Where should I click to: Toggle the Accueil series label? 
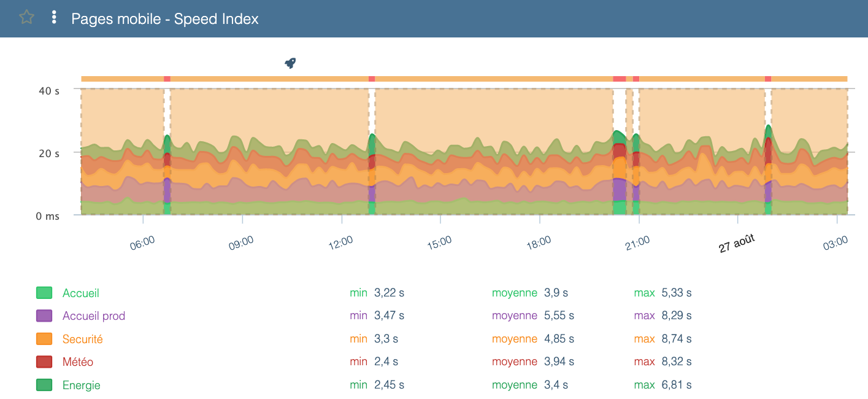pos(80,293)
